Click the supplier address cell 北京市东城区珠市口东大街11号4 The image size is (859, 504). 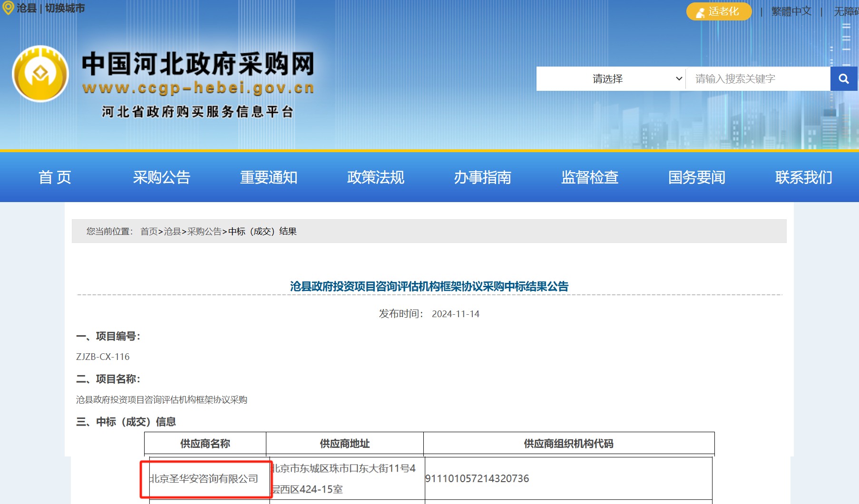pyautogui.click(x=344, y=469)
